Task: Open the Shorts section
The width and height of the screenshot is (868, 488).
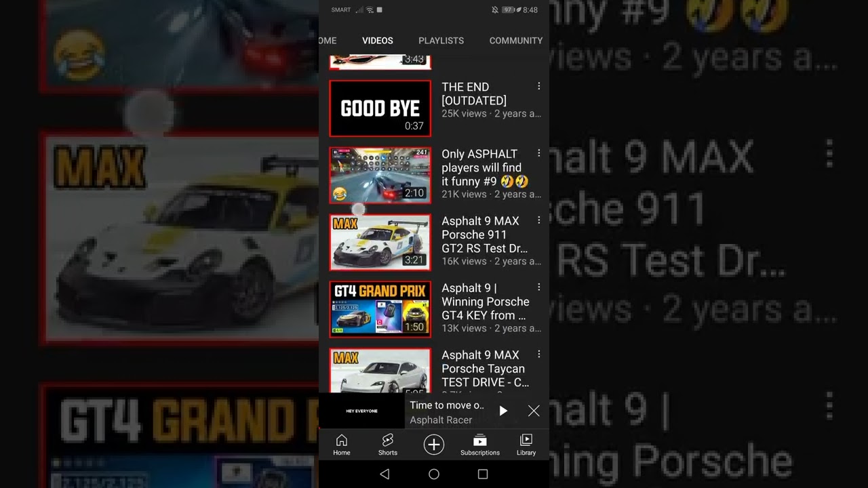Action: click(388, 445)
